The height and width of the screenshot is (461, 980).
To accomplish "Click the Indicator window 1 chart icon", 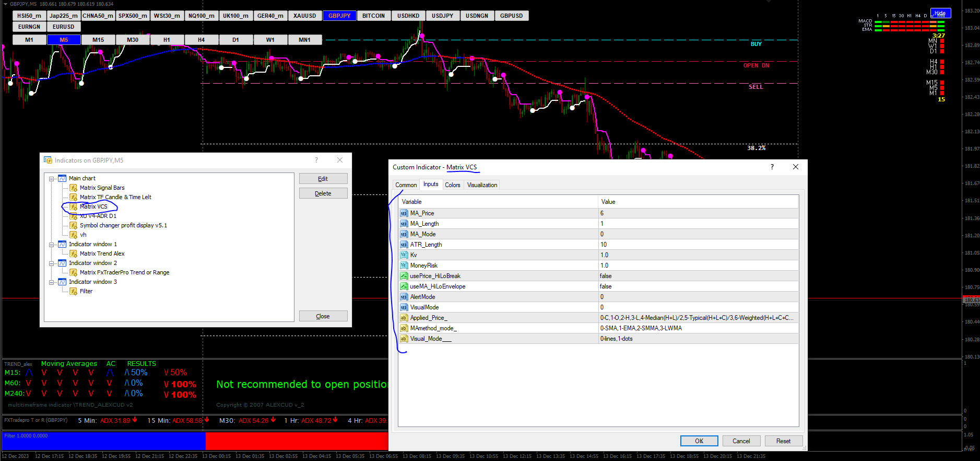I will tap(62, 244).
